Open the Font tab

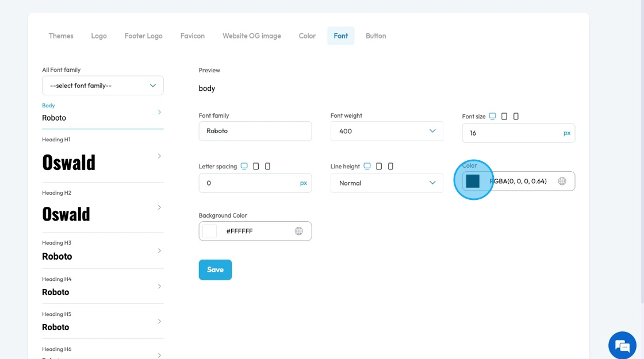coord(341,36)
